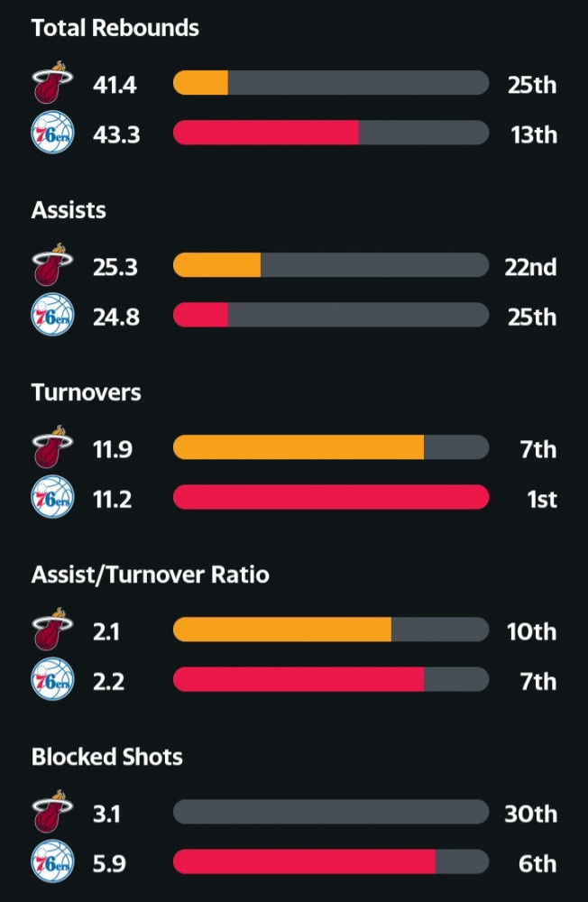
Task: Tap the Heat logo in Assist/Turnover Ratio
Action: 52,630
